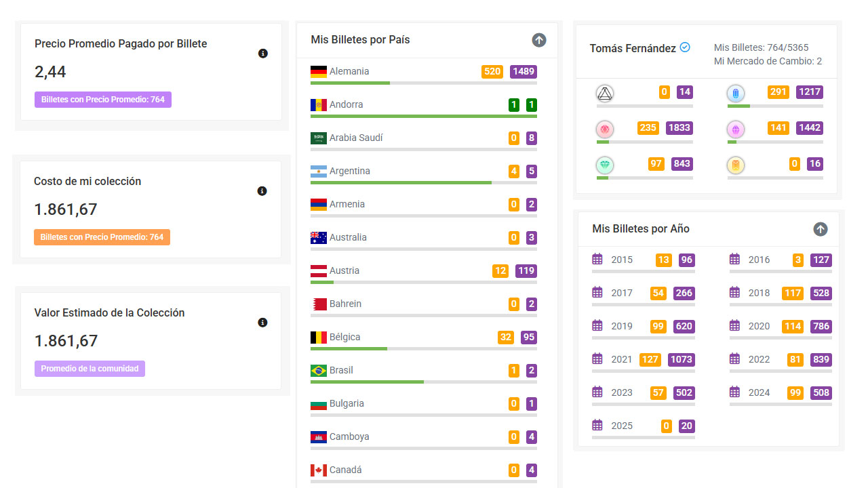Click the green diamond rarity icon
This screenshot has width=868, height=488.
604,165
